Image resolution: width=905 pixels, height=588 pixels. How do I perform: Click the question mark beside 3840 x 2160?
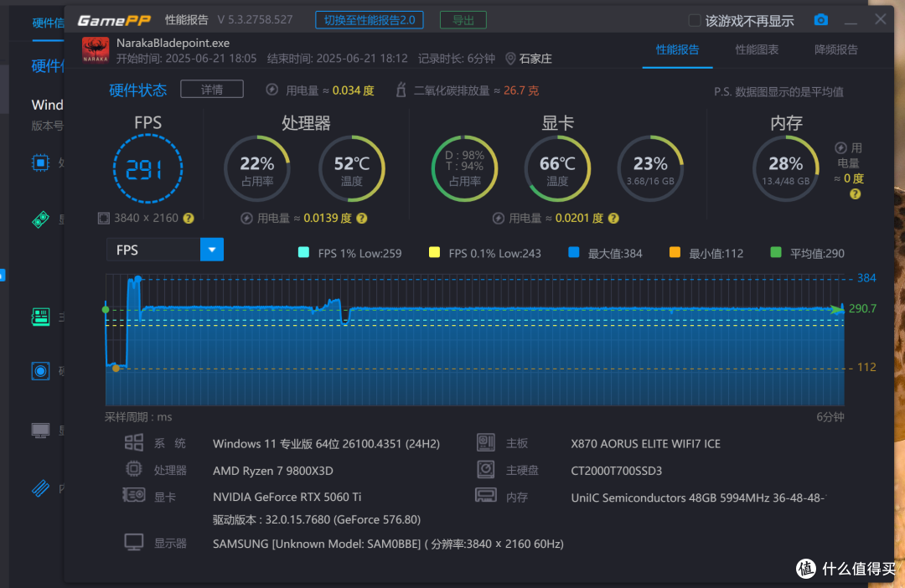pos(189,218)
